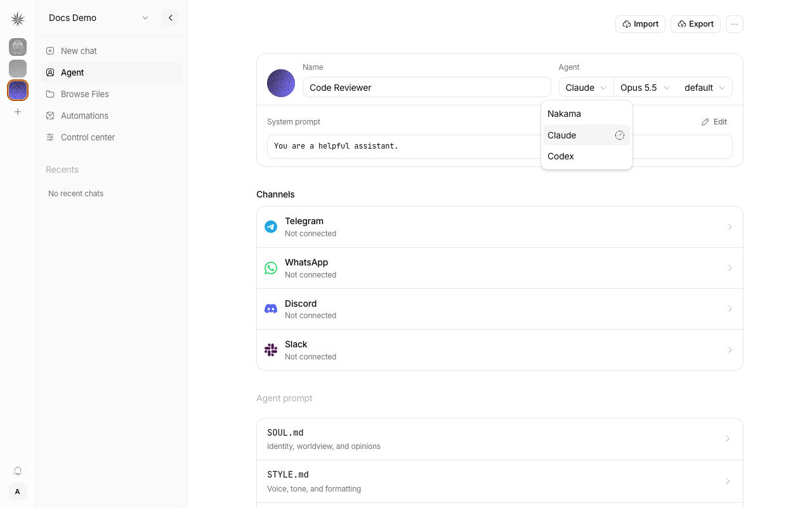Click the star logo in the left rail
The image size is (812, 508).
click(18, 19)
